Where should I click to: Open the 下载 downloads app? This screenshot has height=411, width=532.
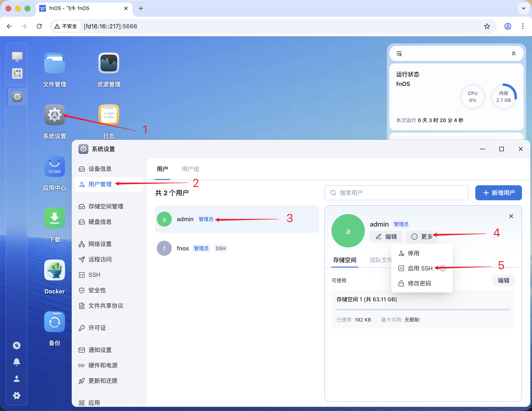[54, 218]
